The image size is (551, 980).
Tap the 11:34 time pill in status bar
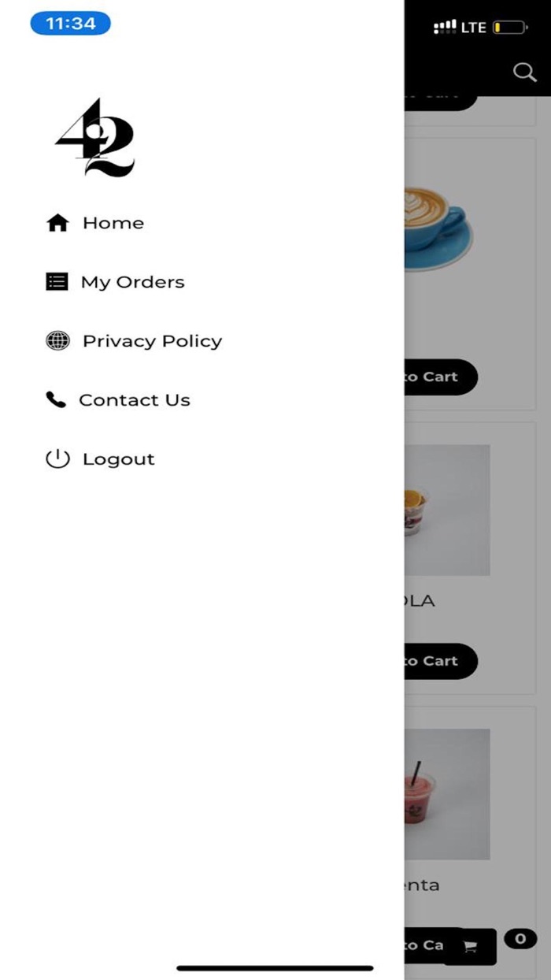[x=70, y=24]
